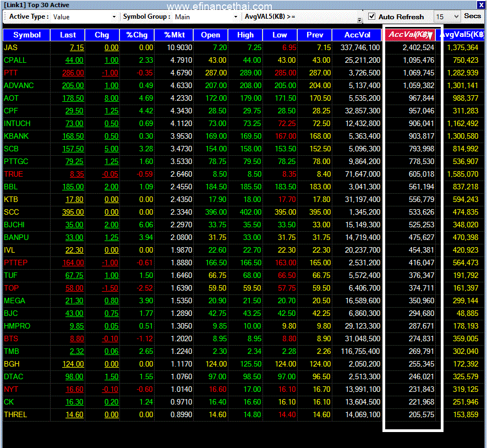Viewport: 487px width, 448px height.
Task: Sort by the Chg column header
Action: pos(102,35)
